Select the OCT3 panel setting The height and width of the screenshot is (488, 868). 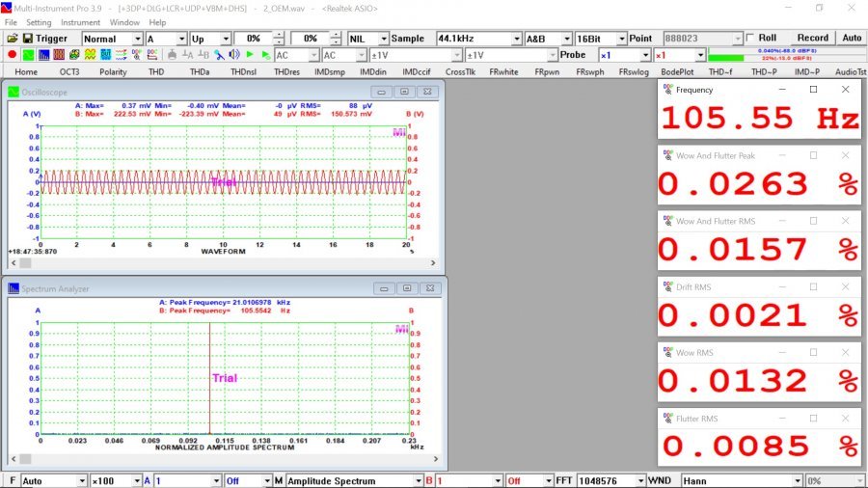69,72
